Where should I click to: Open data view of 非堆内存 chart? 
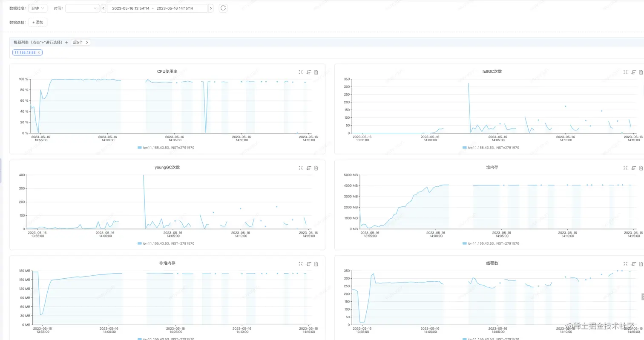coord(316,264)
